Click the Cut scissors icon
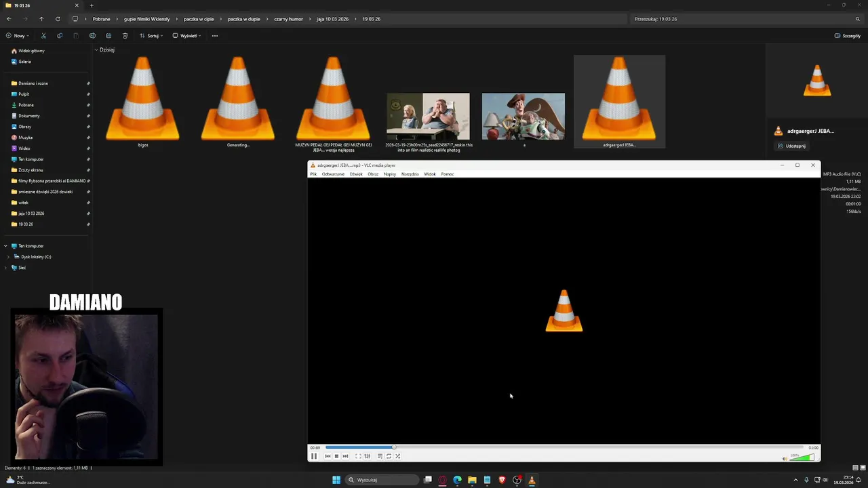 tap(43, 36)
